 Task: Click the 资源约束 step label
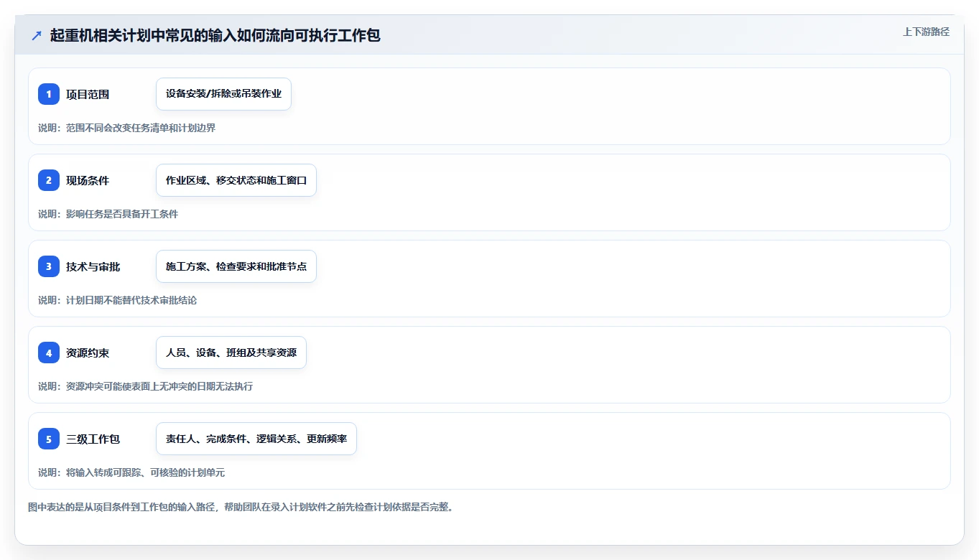point(88,353)
